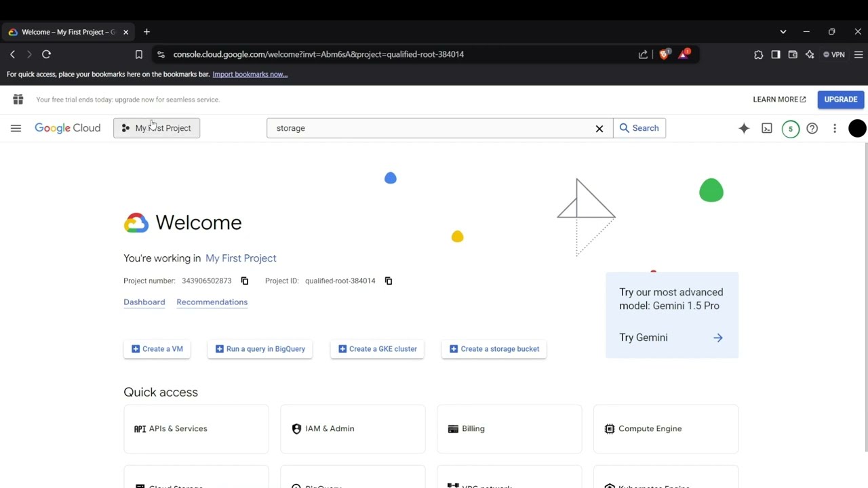Click the UPGRADE button
The image size is (868, 488).
(841, 100)
